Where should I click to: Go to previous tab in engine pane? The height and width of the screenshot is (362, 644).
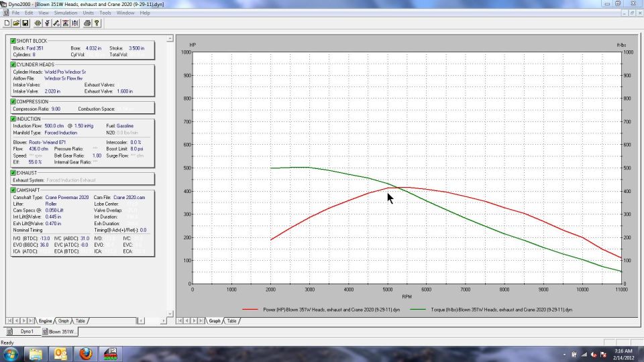click(x=17, y=320)
